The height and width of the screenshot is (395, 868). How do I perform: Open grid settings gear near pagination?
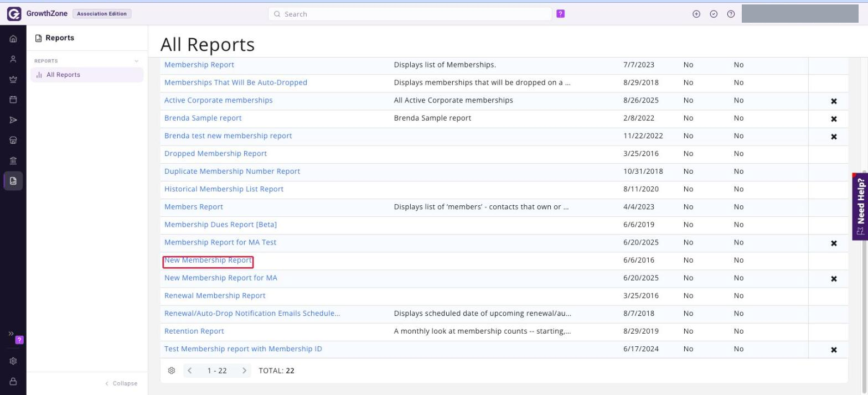[x=172, y=371]
